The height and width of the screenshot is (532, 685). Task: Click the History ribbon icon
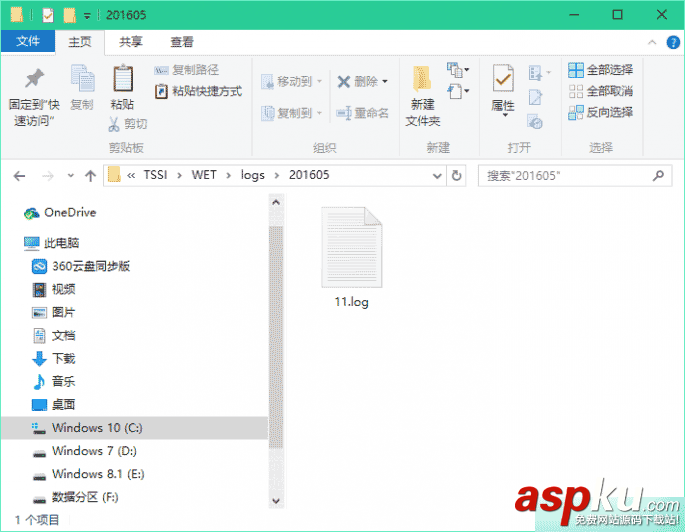click(535, 121)
